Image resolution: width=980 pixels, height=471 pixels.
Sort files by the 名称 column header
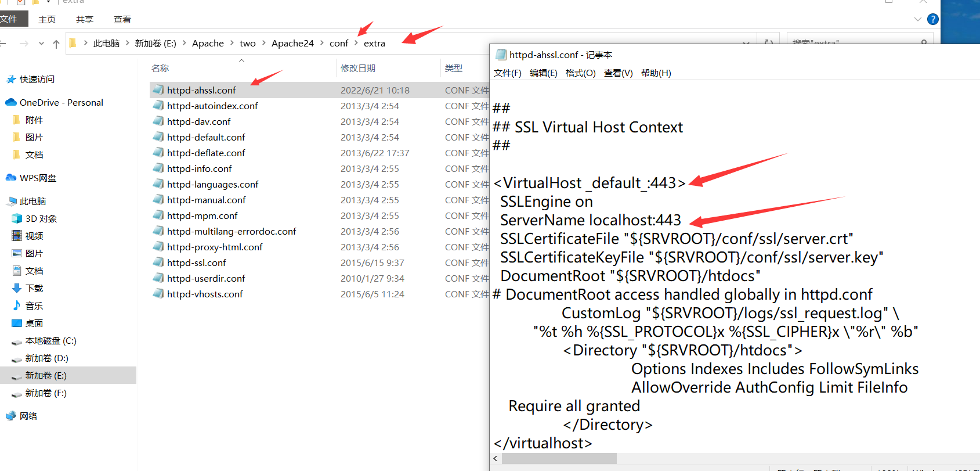[160, 68]
